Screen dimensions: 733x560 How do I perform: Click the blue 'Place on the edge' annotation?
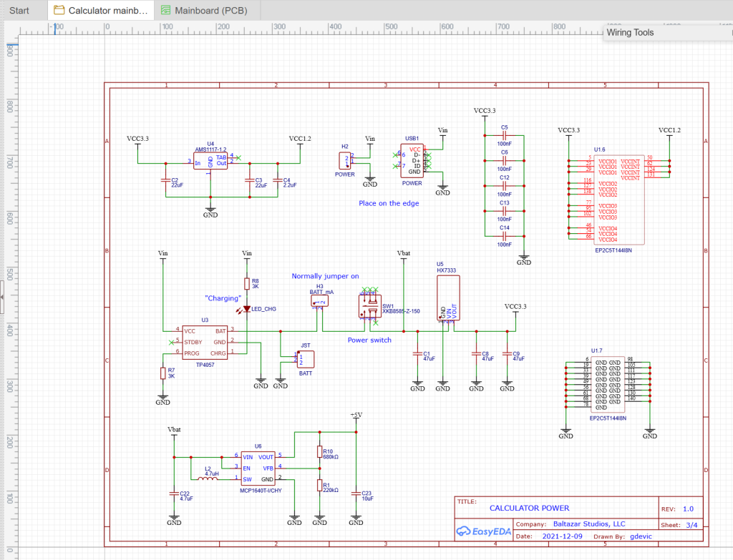389,203
